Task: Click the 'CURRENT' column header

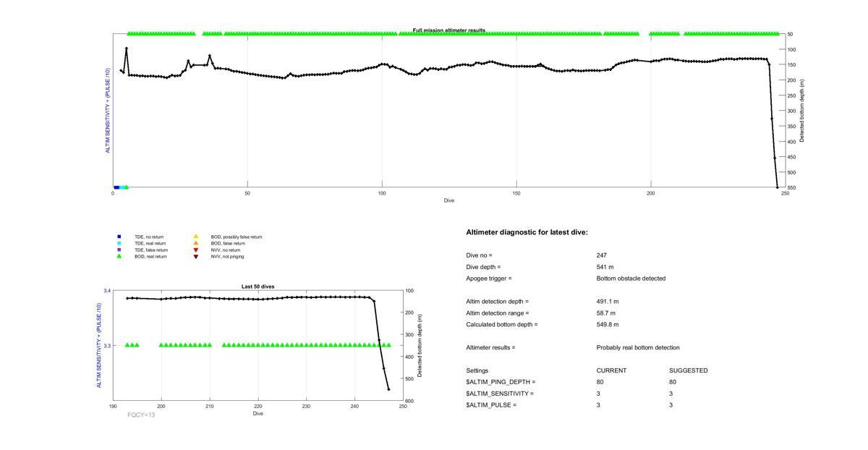Action: pyautogui.click(x=611, y=370)
